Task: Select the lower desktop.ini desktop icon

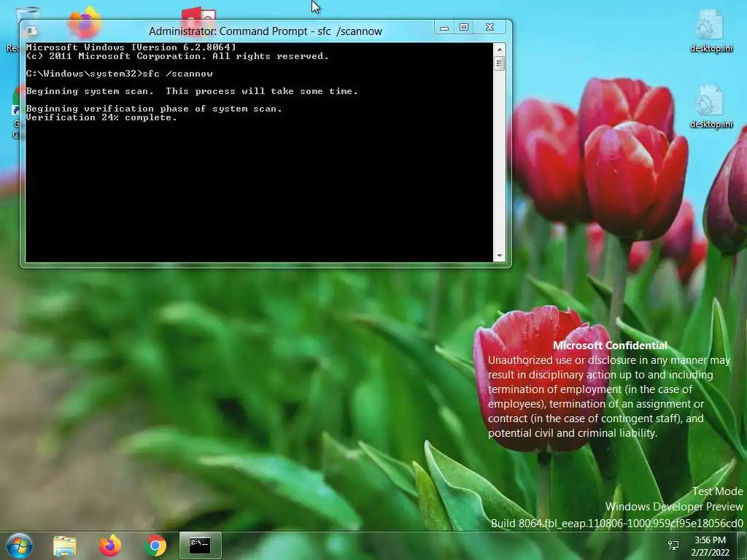Action: (711, 108)
